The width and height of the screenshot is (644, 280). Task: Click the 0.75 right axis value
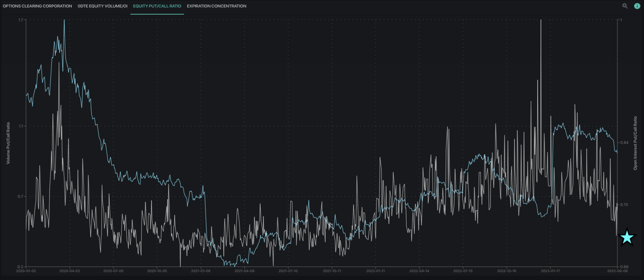click(624, 205)
